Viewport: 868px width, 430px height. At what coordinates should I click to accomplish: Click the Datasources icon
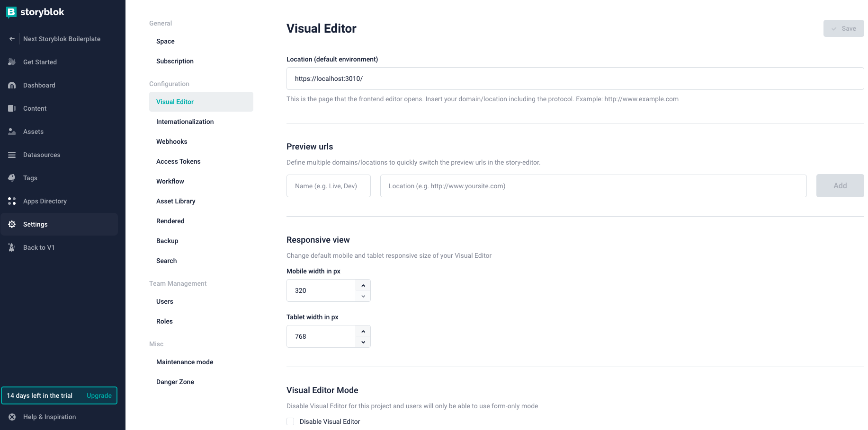click(12, 155)
